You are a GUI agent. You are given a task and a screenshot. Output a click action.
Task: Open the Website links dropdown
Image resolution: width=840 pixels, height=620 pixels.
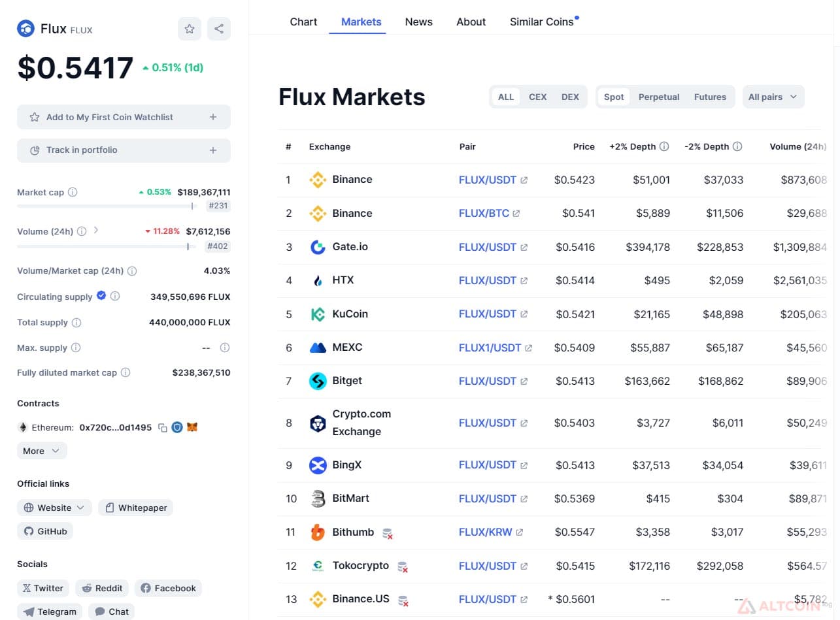pos(54,508)
